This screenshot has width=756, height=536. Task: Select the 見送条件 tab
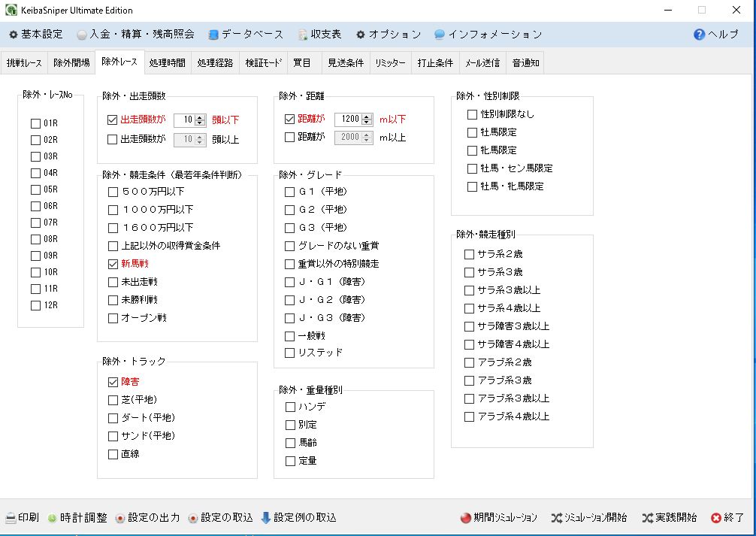coord(346,62)
